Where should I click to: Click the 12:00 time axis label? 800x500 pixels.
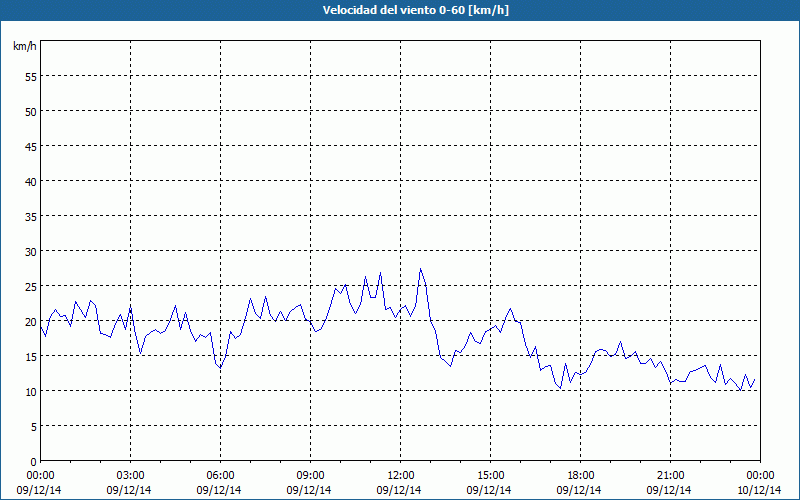coord(401,476)
